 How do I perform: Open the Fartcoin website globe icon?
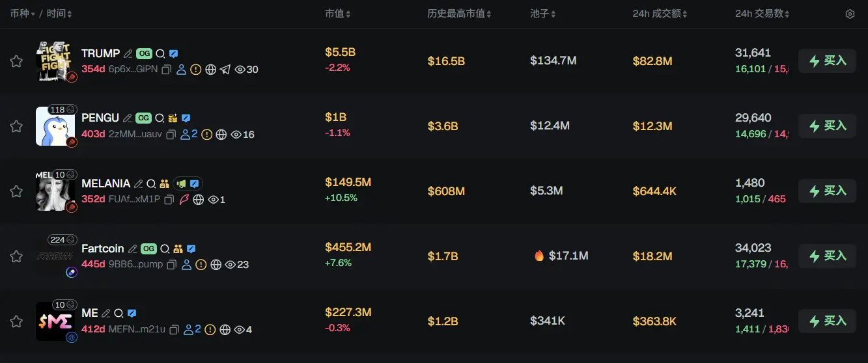tap(216, 265)
